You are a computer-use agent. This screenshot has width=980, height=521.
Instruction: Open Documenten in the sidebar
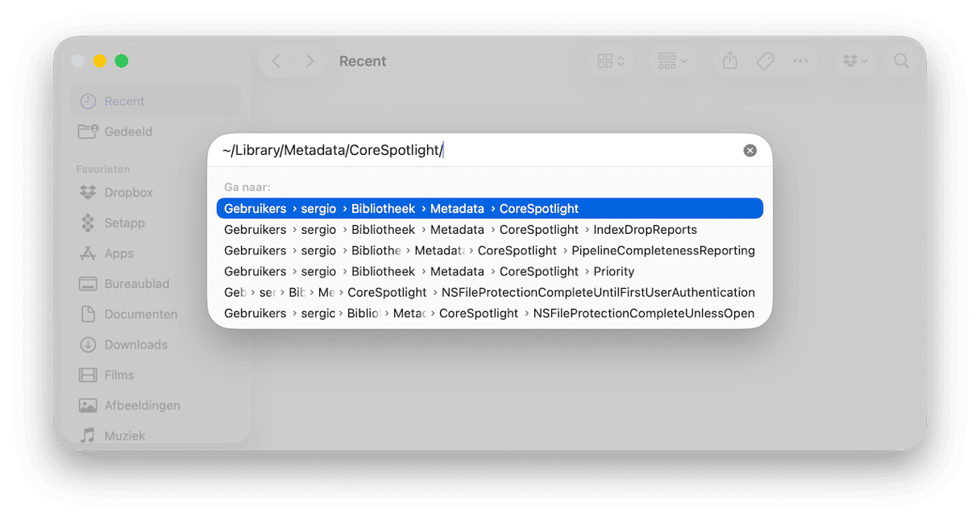tap(156, 314)
